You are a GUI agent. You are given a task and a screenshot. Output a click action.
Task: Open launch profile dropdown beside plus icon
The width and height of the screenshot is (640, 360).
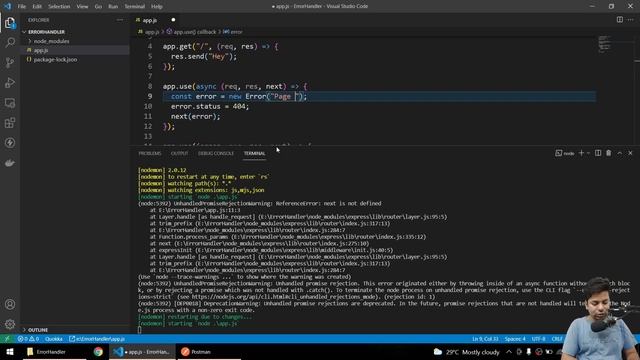588,153
